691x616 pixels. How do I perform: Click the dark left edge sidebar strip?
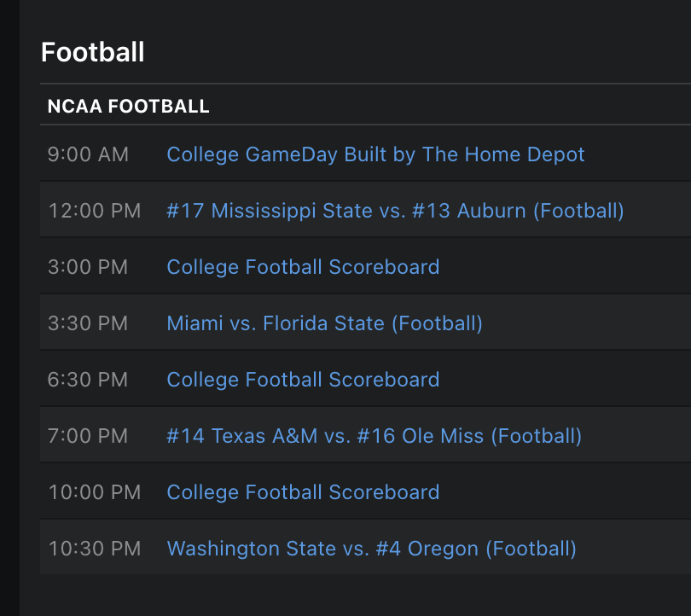point(9,307)
